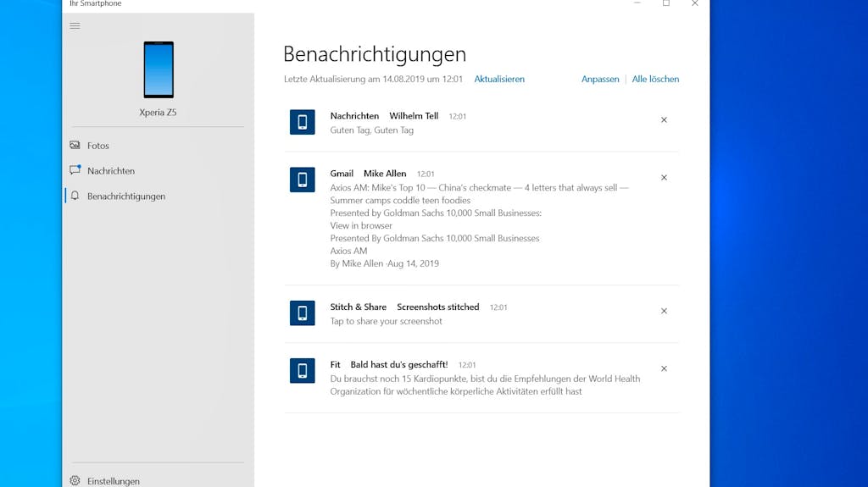Click the Anpassen link
This screenshot has height=487, width=868.
pyautogui.click(x=600, y=79)
